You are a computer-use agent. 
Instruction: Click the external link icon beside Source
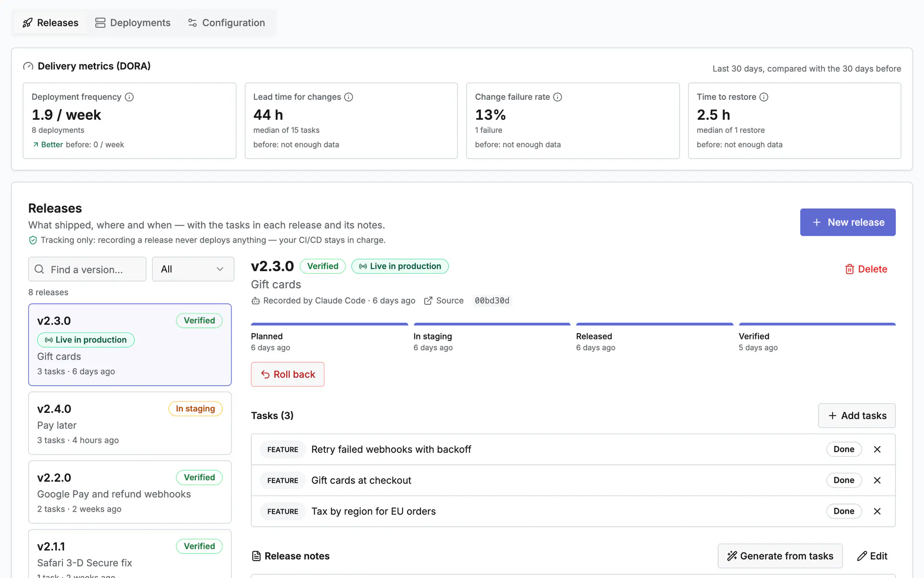(x=428, y=301)
